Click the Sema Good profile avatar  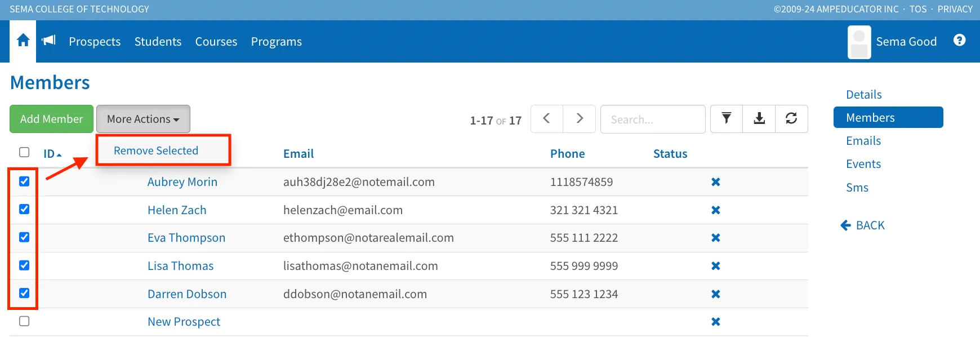859,42
